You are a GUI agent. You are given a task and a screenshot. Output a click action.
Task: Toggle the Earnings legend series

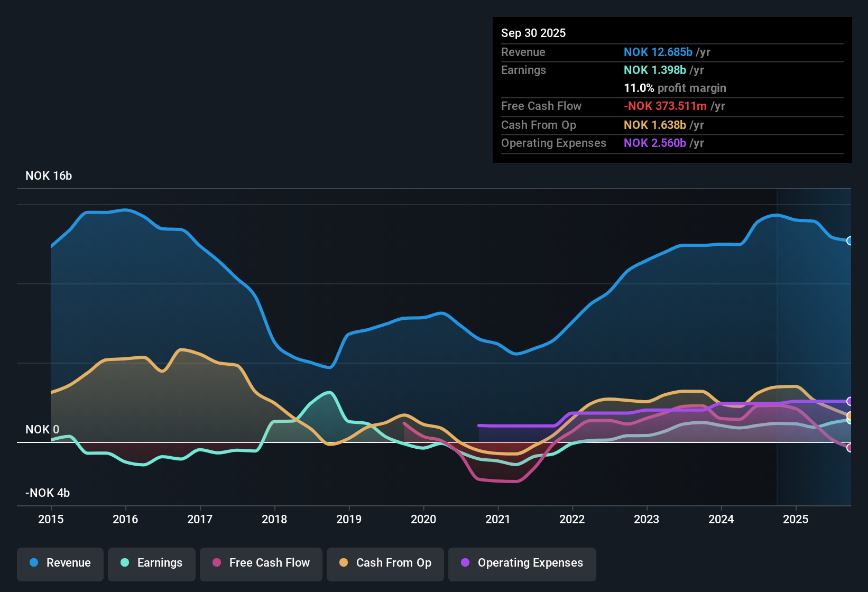tap(152, 564)
